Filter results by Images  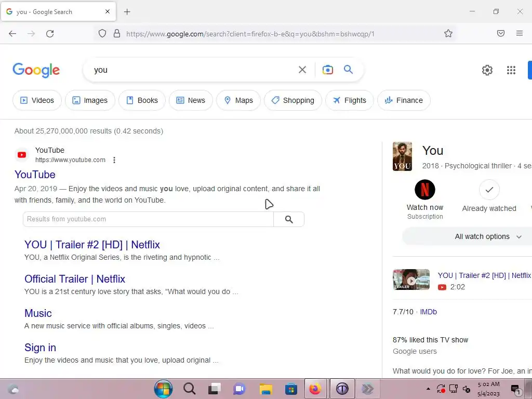(90, 100)
